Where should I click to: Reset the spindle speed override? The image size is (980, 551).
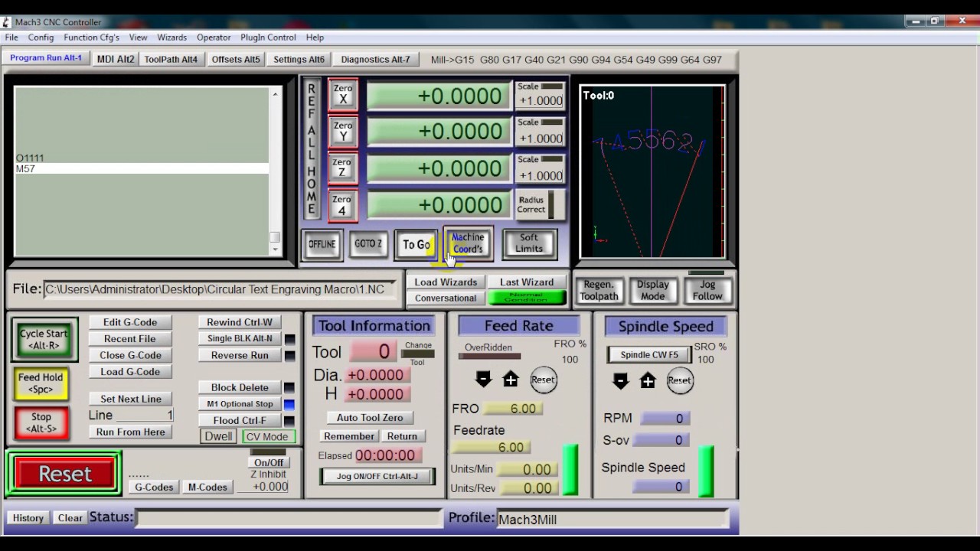(679, 380)
